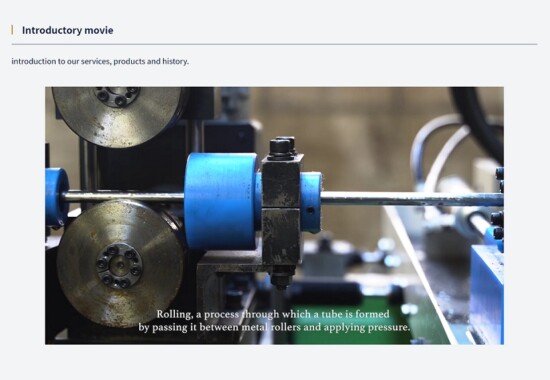Image resolution: width=550 pixels, height=380 pixels.
Task: Click the large blue roller in video
Action: coord(221,201)
